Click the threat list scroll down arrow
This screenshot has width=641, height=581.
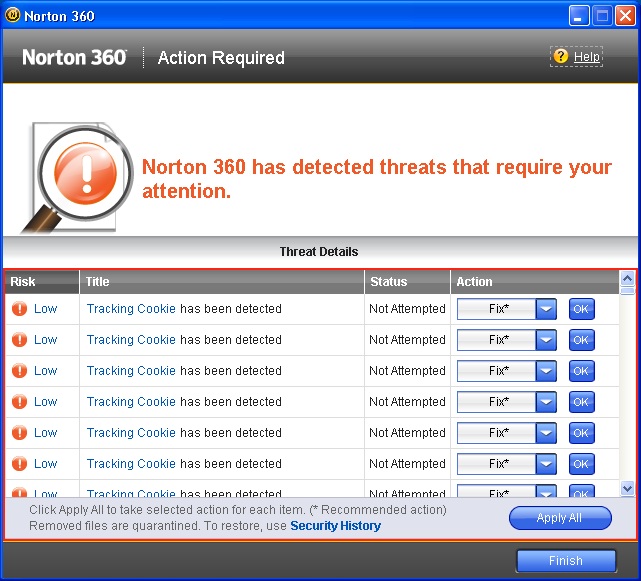[x=628, y=488]
